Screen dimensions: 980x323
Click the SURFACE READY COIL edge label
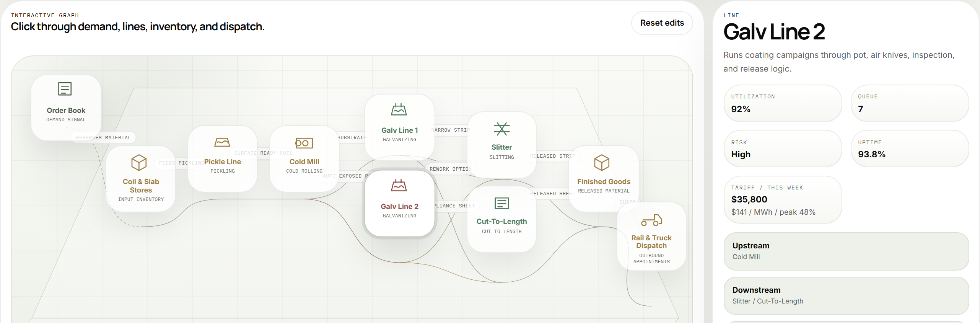(x=263, y=153)
